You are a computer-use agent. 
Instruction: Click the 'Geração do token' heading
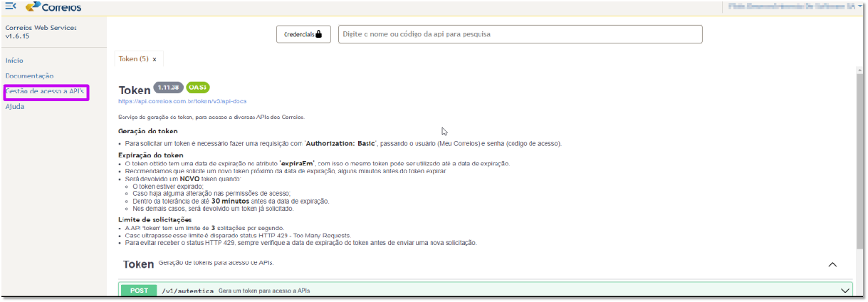pyautogui.click(x=148, y=131)
